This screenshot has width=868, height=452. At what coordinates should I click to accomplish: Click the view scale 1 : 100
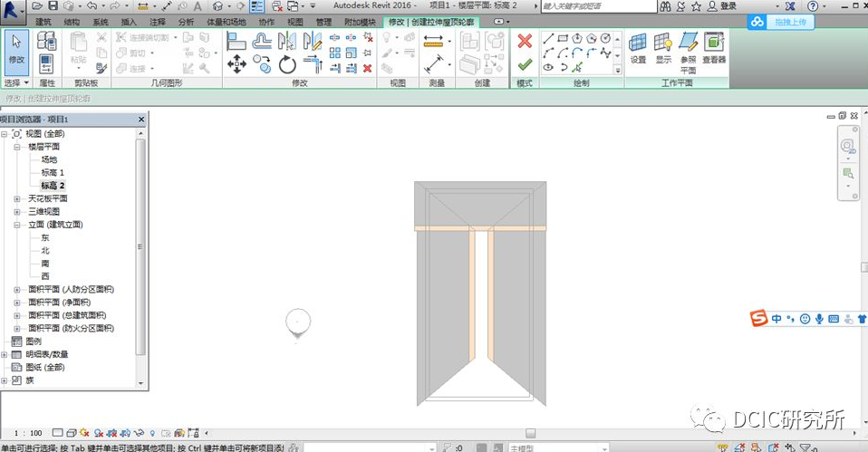tap(28, 433)
